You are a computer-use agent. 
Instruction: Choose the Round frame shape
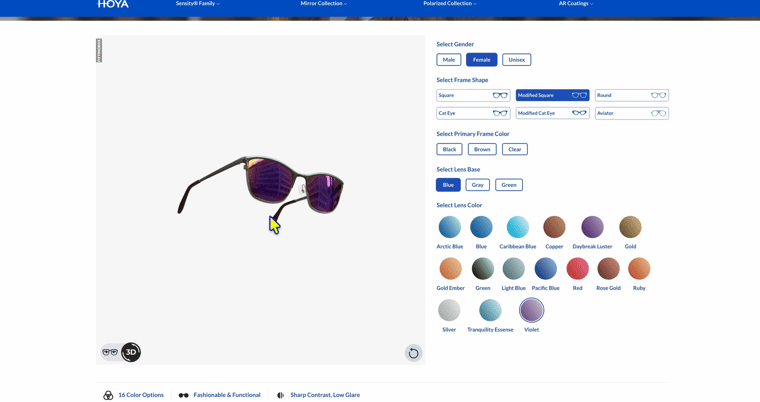pyautogui.click(x=632, y=95)
